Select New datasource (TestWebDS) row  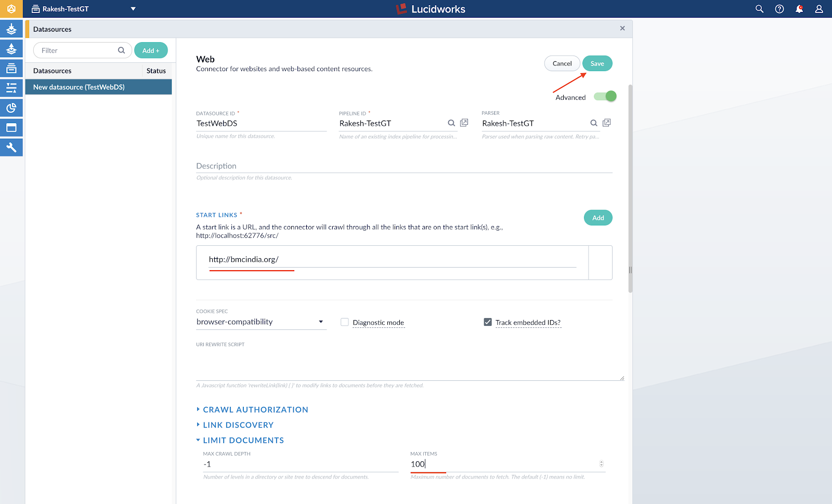point(98,87)
